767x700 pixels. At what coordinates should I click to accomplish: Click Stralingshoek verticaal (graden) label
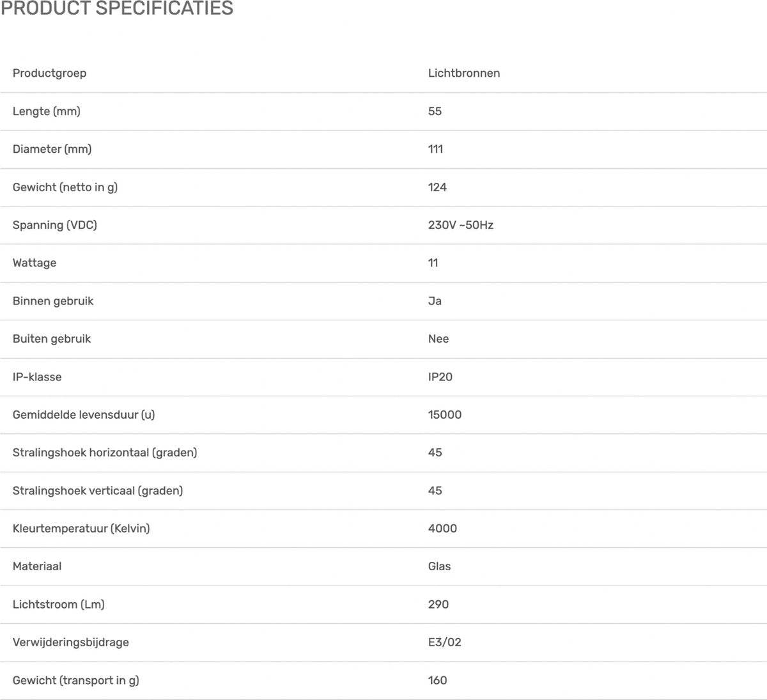[98, 491]
